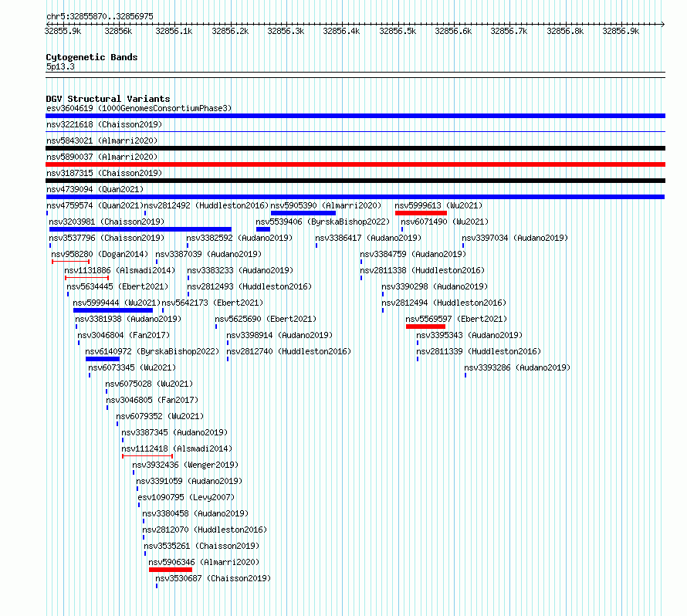Select nsv1131886 (Alsmadi2014) label
Image resolution: width=687 pixels, height=616 pixels.
point(120,270)
